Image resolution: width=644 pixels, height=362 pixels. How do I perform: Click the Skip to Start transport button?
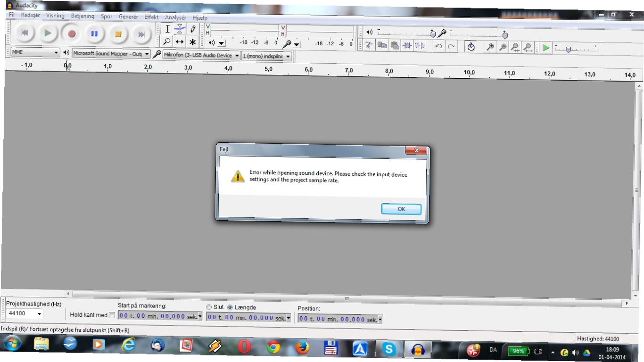(x=25, y=33)
